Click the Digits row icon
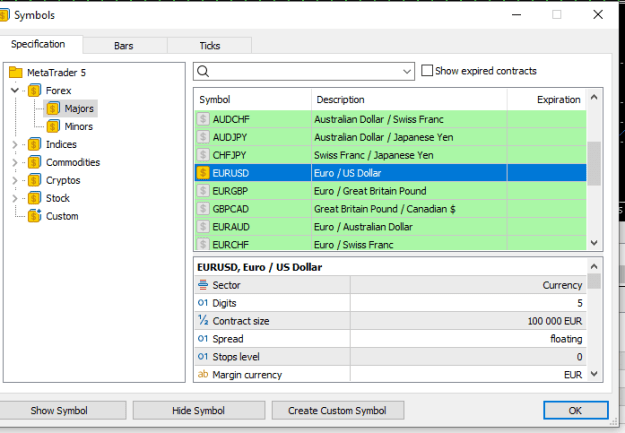 coord(203,303)
